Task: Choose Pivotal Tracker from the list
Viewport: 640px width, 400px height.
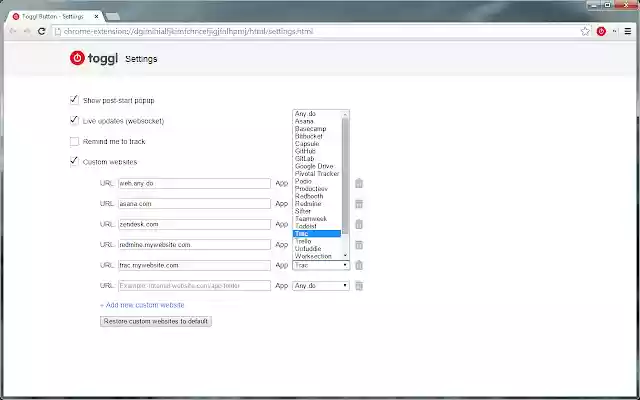Action: [x=317, y=173]
